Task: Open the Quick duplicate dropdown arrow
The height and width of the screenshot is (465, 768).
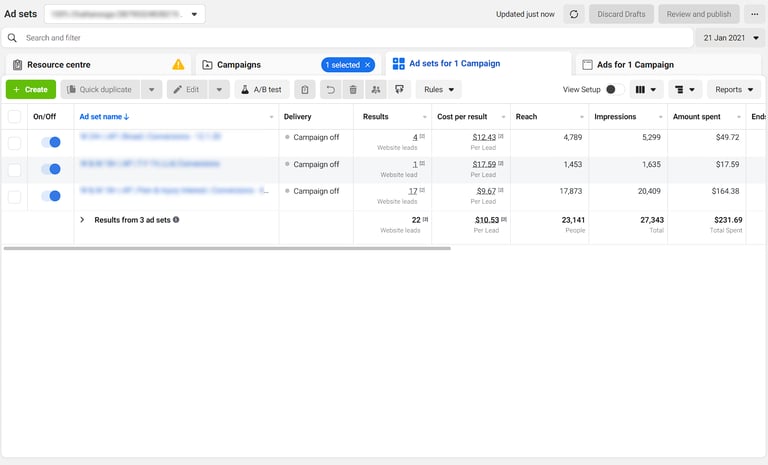Action: click(151, 90)
